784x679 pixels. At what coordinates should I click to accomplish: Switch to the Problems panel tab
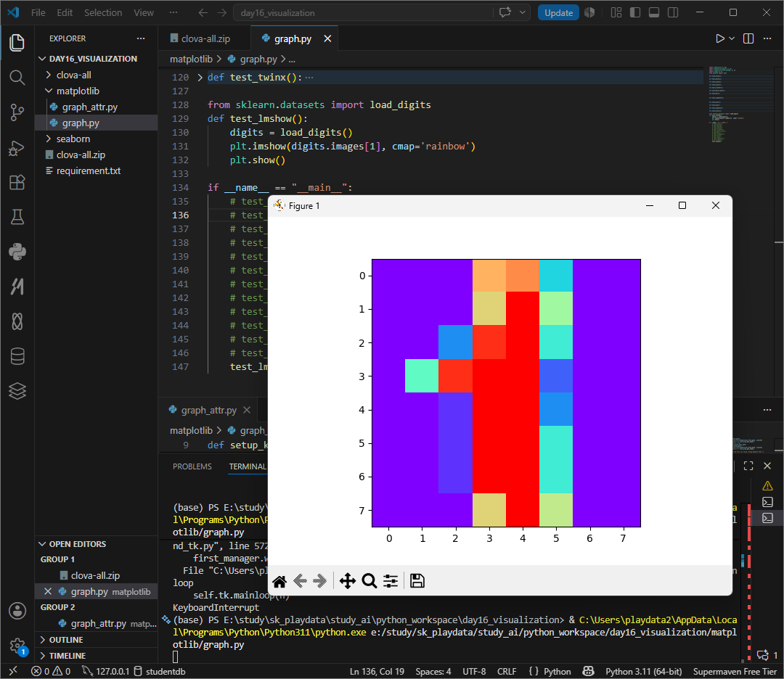click(x=192, y=466)
